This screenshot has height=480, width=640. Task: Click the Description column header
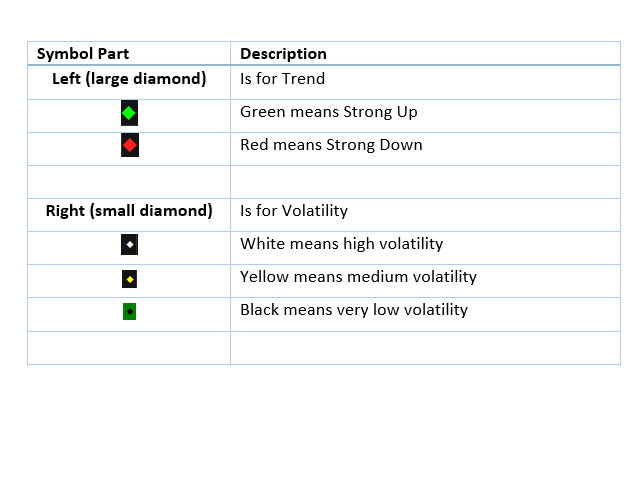tap(283, 53)
